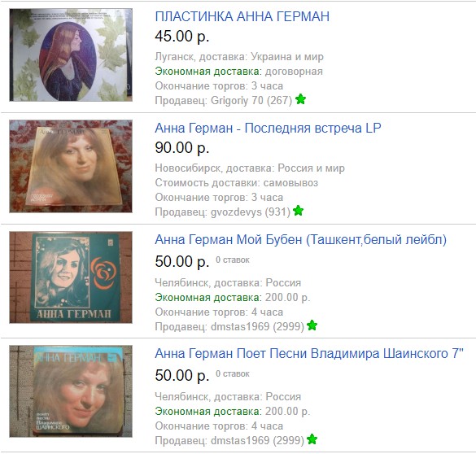Click green star on Мой Бубен listing
Screen dimensions: 476x454
pos(312,325)
